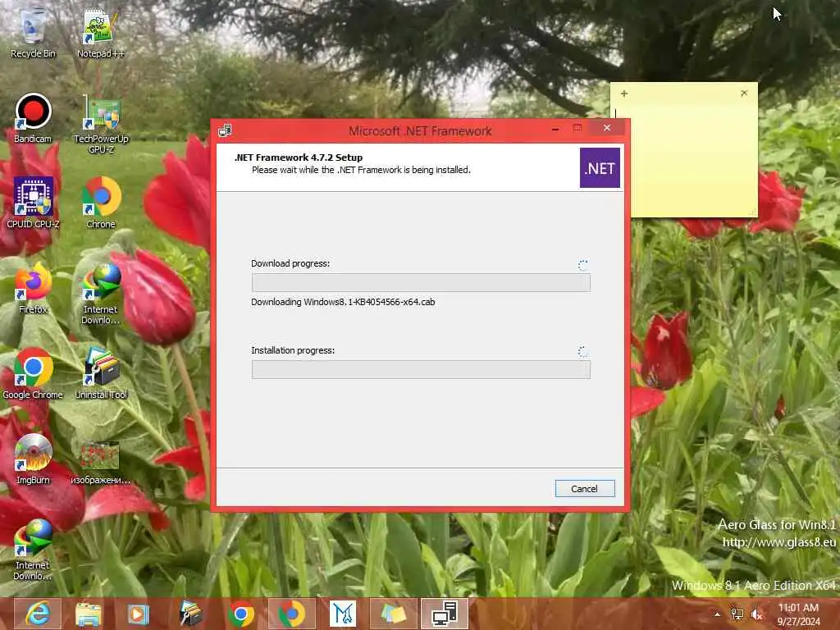Select the Internet Download shortcut beside Firefox
Screen dimensions: 840x630
click(x=101, y=294)
